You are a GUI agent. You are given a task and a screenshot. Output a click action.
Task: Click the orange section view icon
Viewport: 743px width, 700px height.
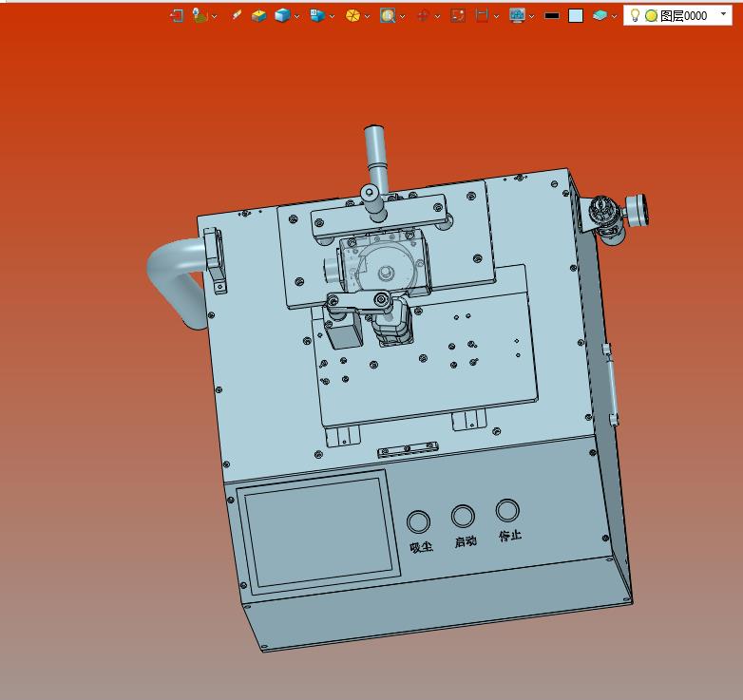pos(352,15)
